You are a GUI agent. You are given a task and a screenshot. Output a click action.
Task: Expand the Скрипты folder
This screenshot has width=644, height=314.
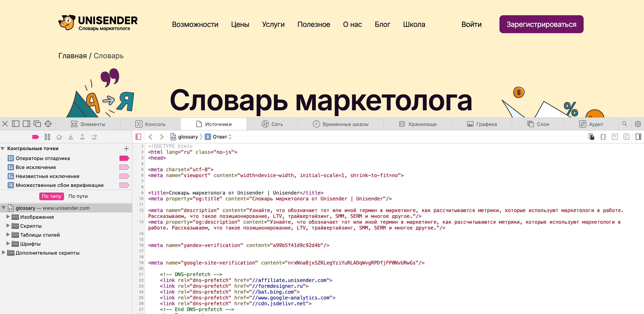tap(8, 226)
